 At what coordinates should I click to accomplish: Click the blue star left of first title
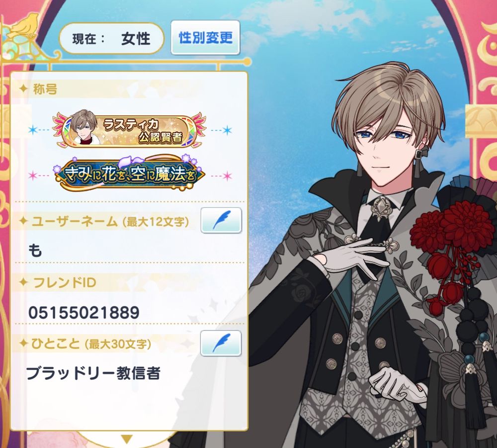33,130
